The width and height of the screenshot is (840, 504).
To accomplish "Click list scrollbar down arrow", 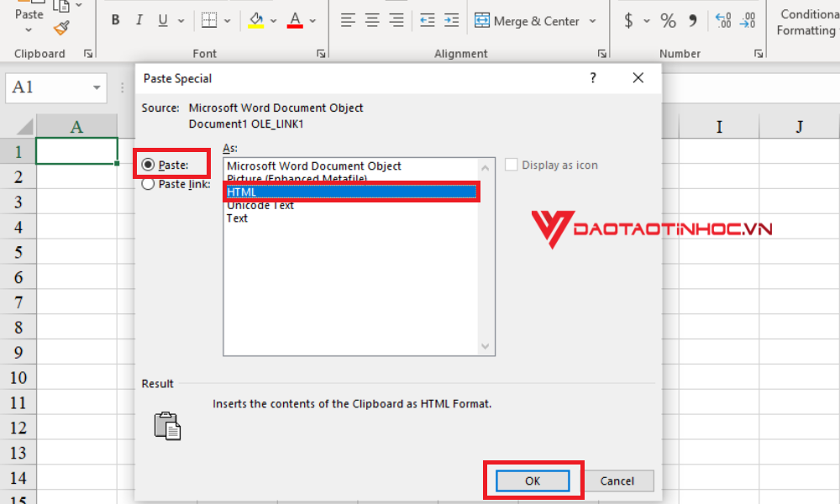I will pos(486,346).
